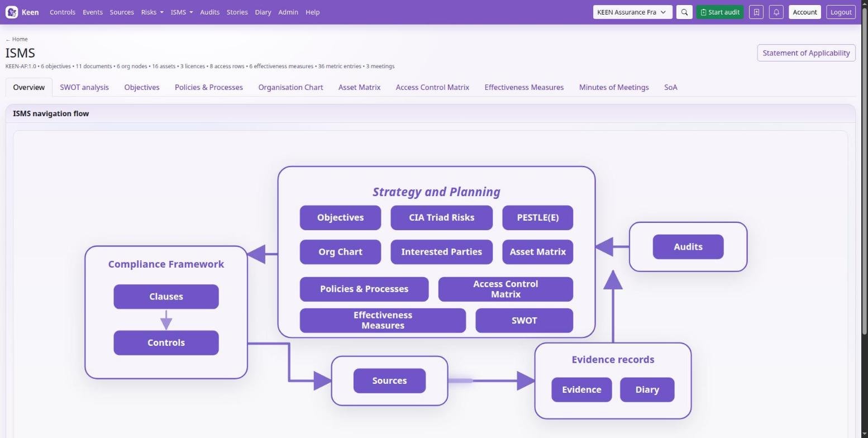Expand the ISMS menu
Screen dimensions: 868x438
(x=182, y=12)
